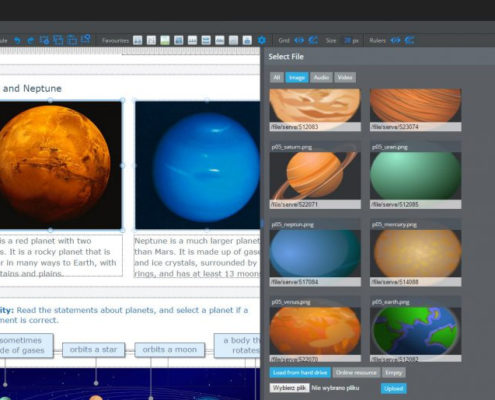Click the Online resource button
Image resolution: width=495 pixels, height=400 pixels.
coord(356,372)
